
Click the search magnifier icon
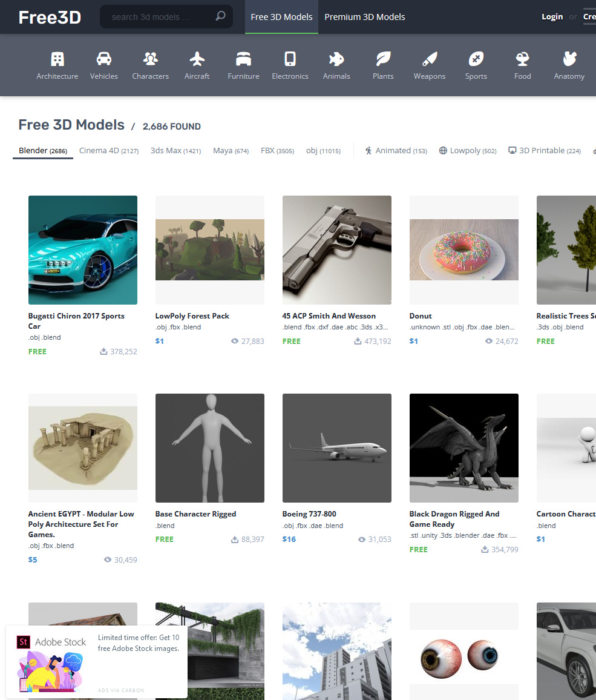coord(220,16)
